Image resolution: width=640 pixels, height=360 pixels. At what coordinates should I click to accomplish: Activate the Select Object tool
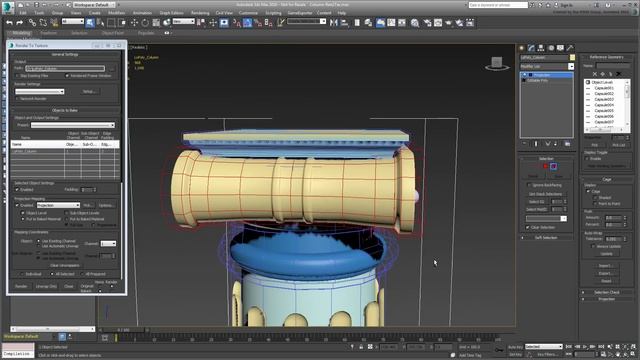point(90,23)
